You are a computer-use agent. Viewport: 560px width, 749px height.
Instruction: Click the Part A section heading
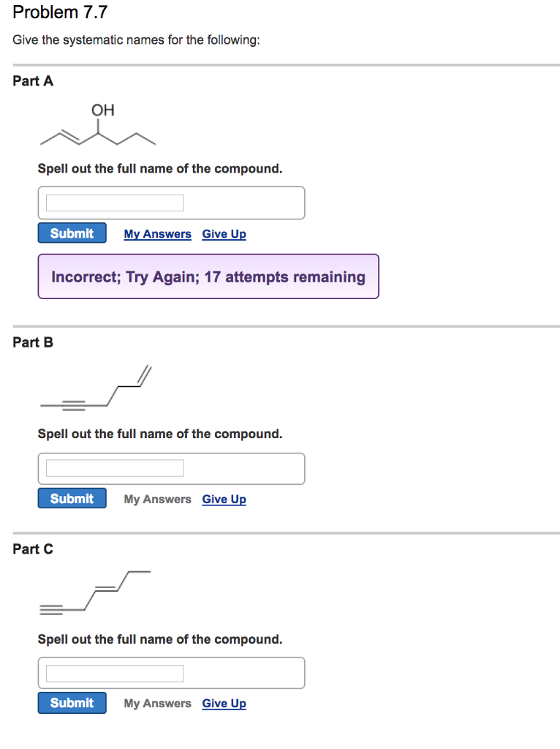33,81
